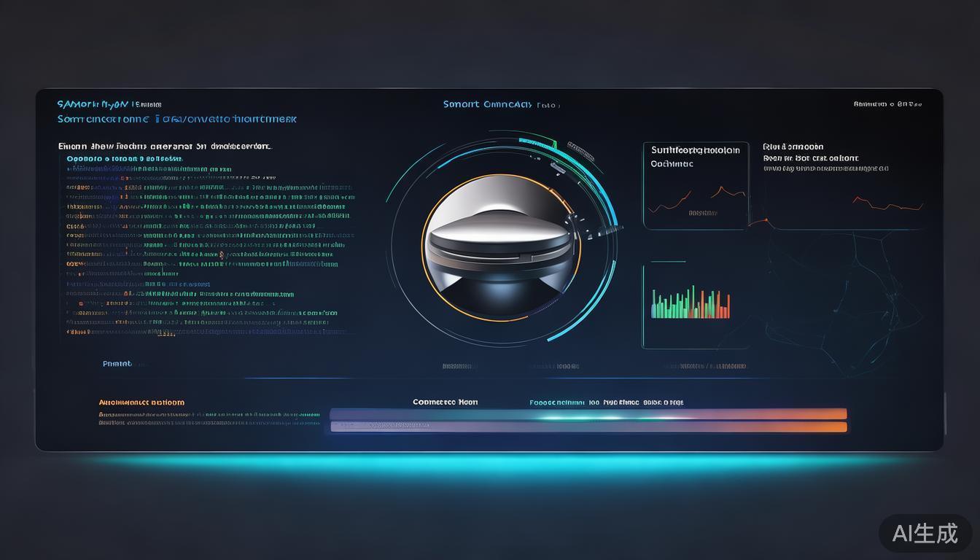Open the top-left 'SAMork hyoN' logo text
Viewport: 980px width, 560px height.
tap(93, 104)
